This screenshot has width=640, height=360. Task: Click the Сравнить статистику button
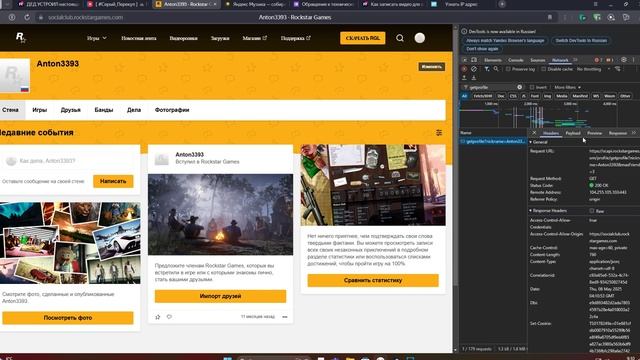coord(373,280)
